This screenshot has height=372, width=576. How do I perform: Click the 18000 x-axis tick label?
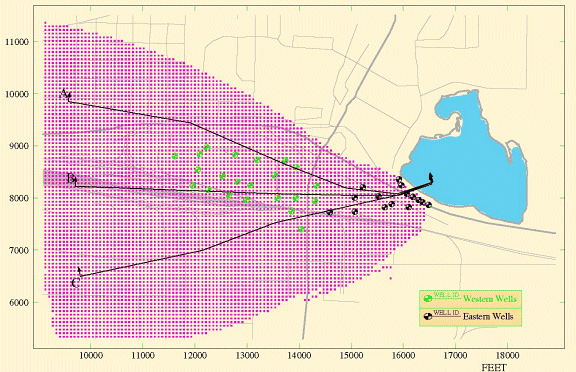[507, 355]
